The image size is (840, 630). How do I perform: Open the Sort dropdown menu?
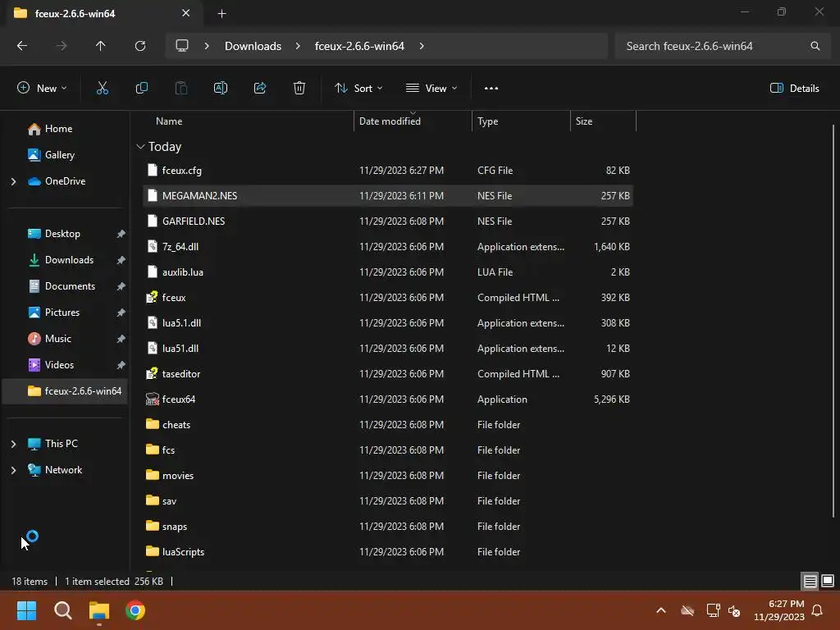[358, 89]
